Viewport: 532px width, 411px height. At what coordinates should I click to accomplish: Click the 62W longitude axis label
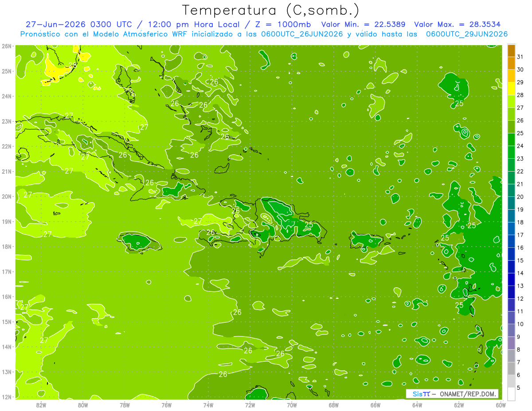coord(459,405)
